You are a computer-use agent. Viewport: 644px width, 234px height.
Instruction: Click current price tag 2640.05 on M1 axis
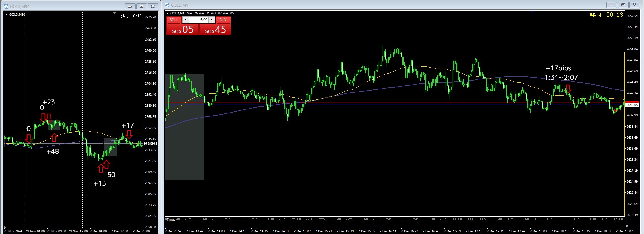point(632,105)
